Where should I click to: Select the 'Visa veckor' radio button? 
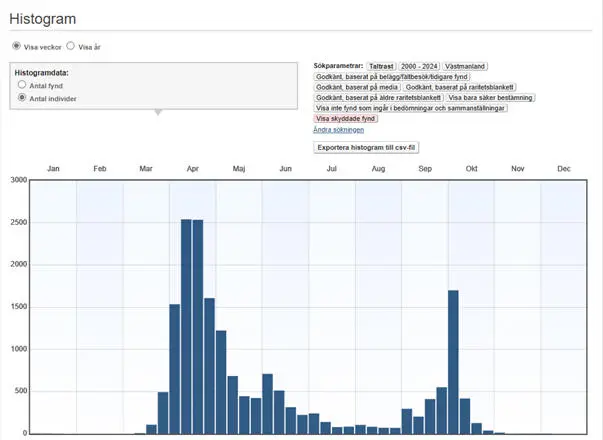tap(16, 46)
